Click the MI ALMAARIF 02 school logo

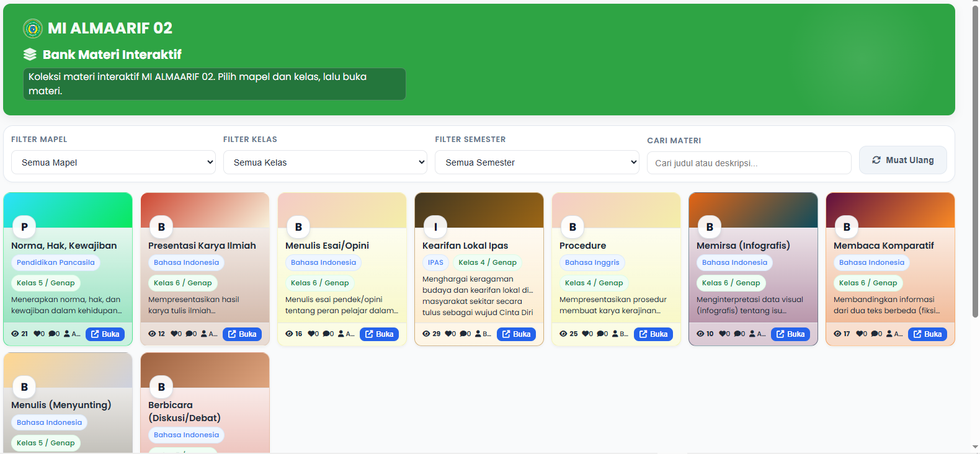[33, 29]
